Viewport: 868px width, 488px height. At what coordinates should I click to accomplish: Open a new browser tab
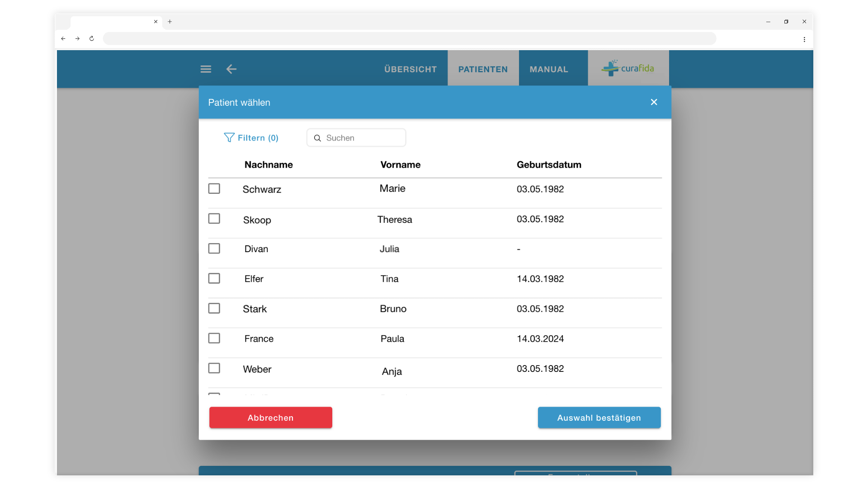click(x=170, y=21)
